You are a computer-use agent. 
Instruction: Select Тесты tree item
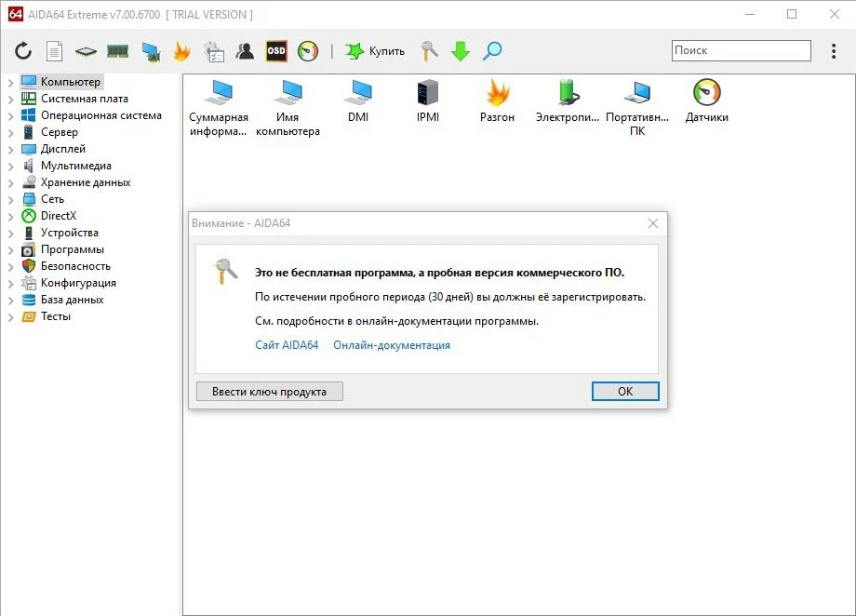coord(55,316)
